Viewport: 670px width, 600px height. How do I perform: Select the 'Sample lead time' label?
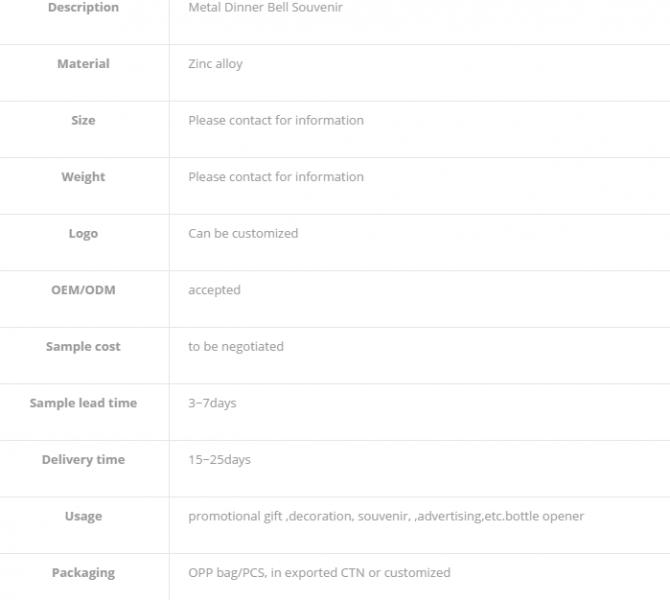[83, 403]
